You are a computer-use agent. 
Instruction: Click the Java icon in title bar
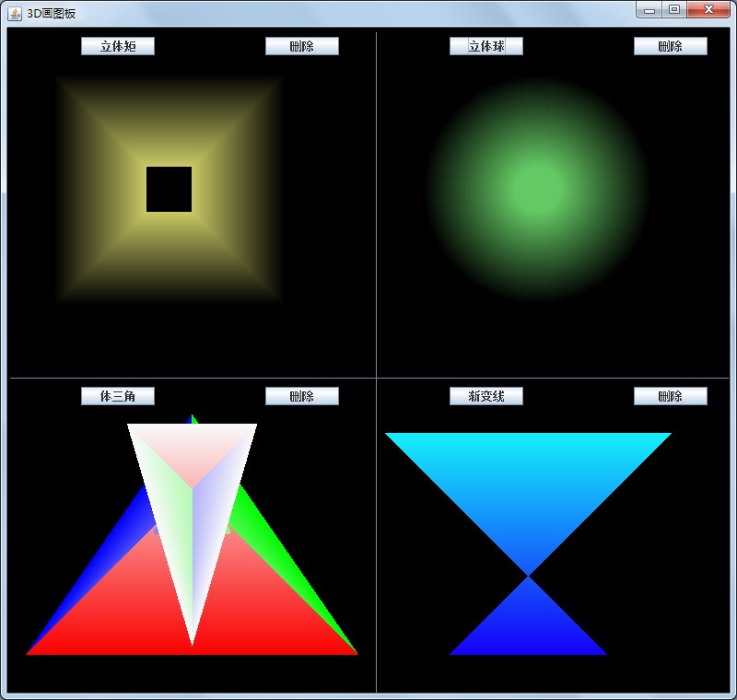(x=15, y=14)
